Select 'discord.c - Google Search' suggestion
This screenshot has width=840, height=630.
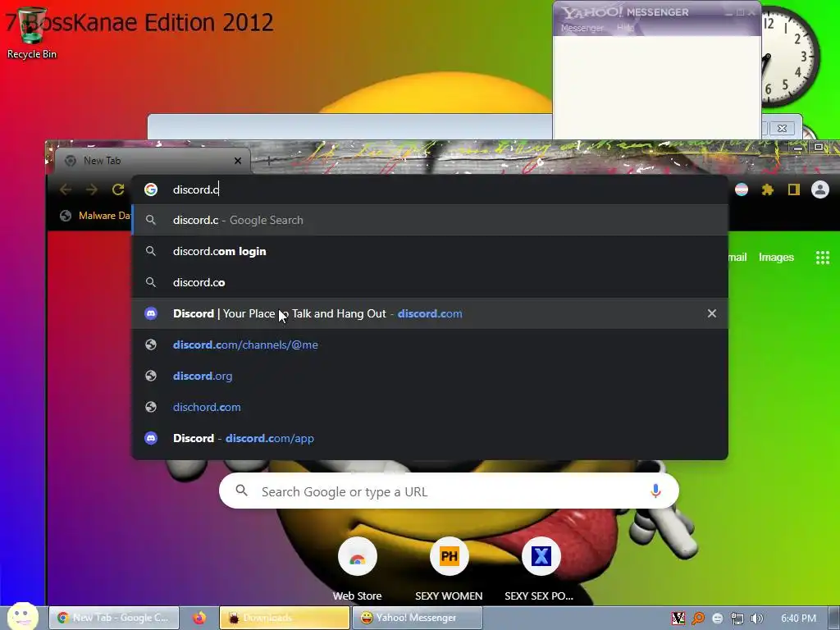(430, 220)
